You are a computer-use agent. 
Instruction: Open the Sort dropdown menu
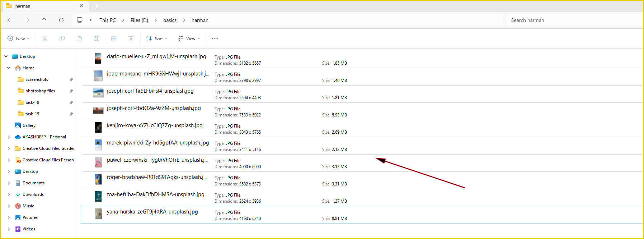pyautogui.click(x=157, y=38)
